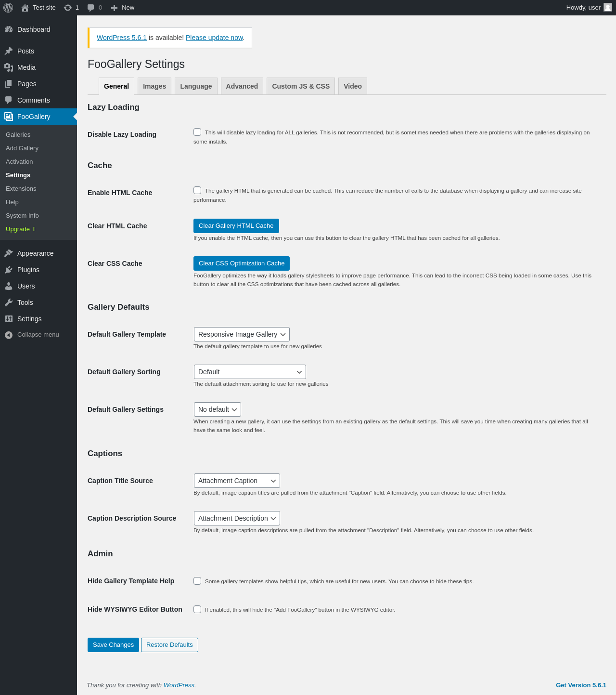Click the Plugins plug icon
616x695 pixels.
pyautogui.click(x=9, y=270)
